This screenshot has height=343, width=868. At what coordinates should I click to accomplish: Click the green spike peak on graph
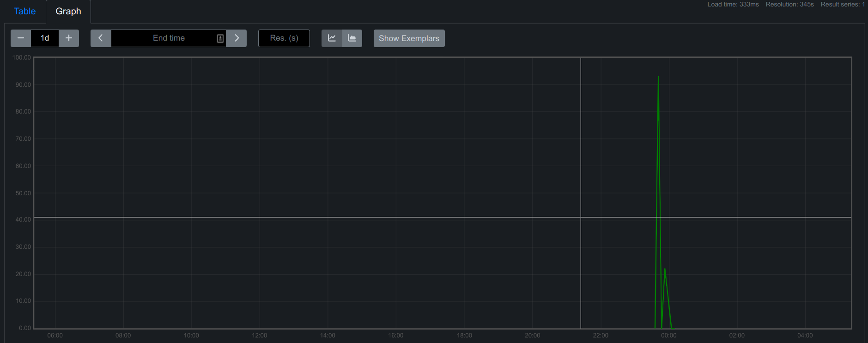pyautogui.click(x=658, y=77)
